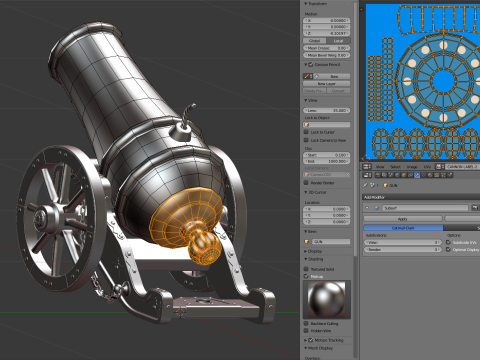Open the Physics properties tab icon
Viewport: 480px width, 360px height.
[450, 175]
